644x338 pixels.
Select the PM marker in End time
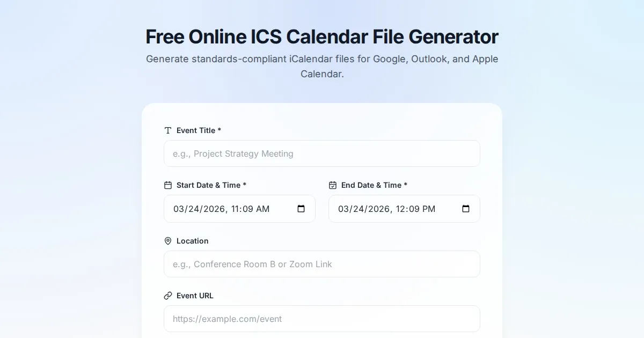tap(428, 209)
